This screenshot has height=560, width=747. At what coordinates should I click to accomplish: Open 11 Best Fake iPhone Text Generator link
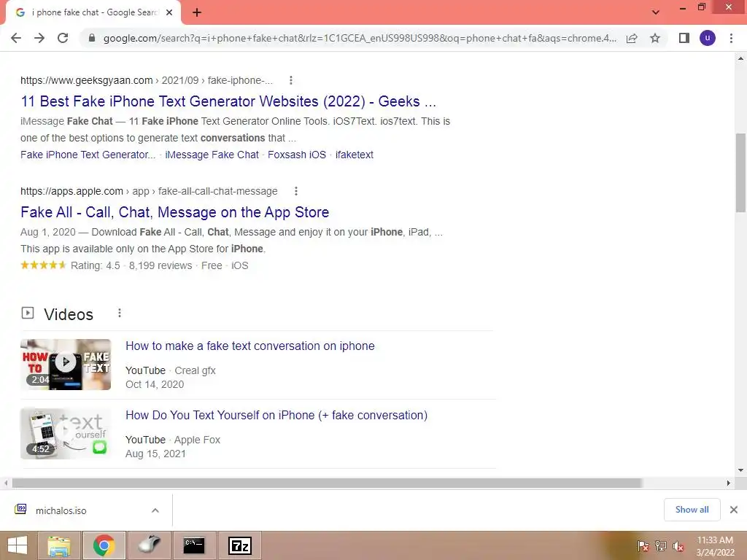point(228,101)
